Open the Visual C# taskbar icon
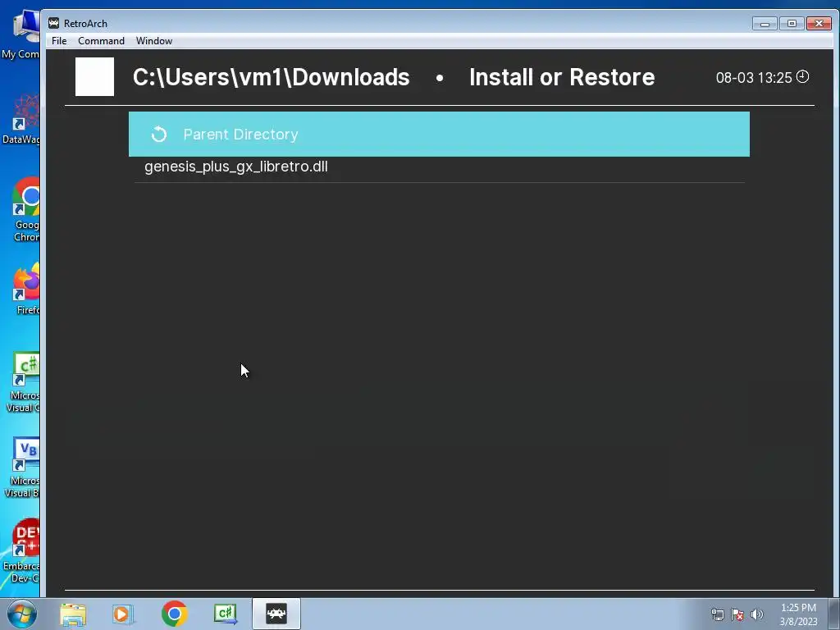This screenshot has width=840, height=630. pos(226,614)
